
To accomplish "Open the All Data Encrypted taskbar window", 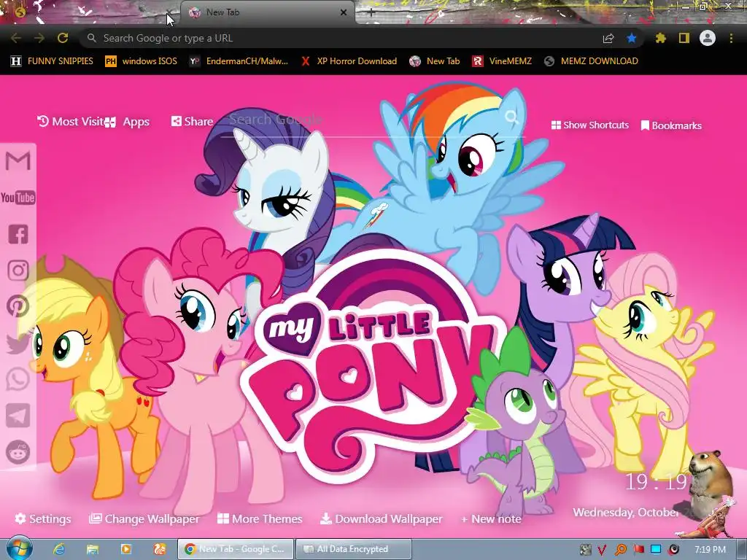I will coord(354,549).
